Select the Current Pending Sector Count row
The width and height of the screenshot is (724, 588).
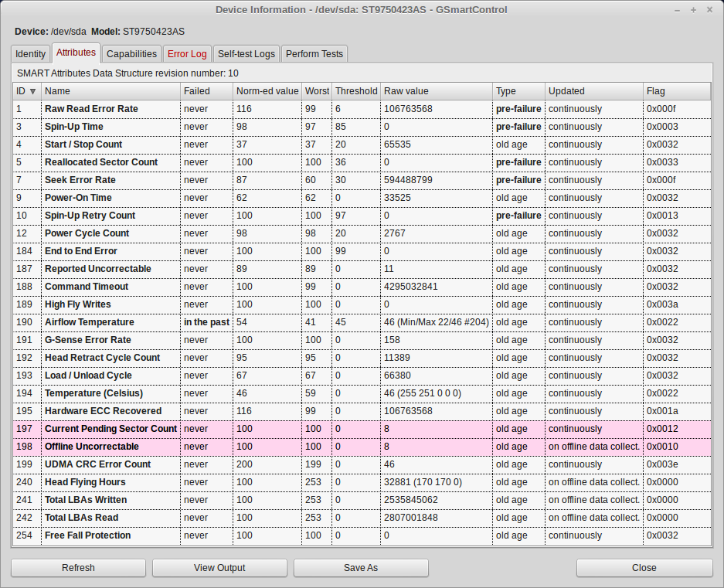[110, 429]
